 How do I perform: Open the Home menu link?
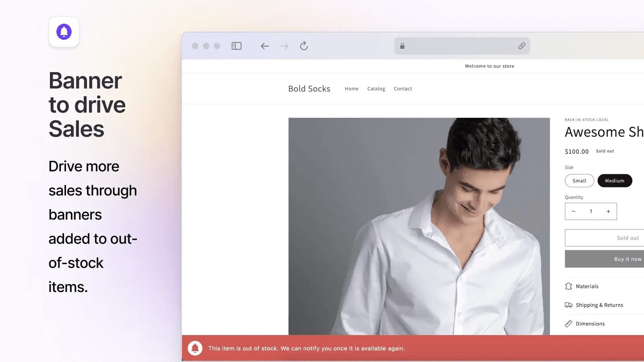tap(351, 89)
